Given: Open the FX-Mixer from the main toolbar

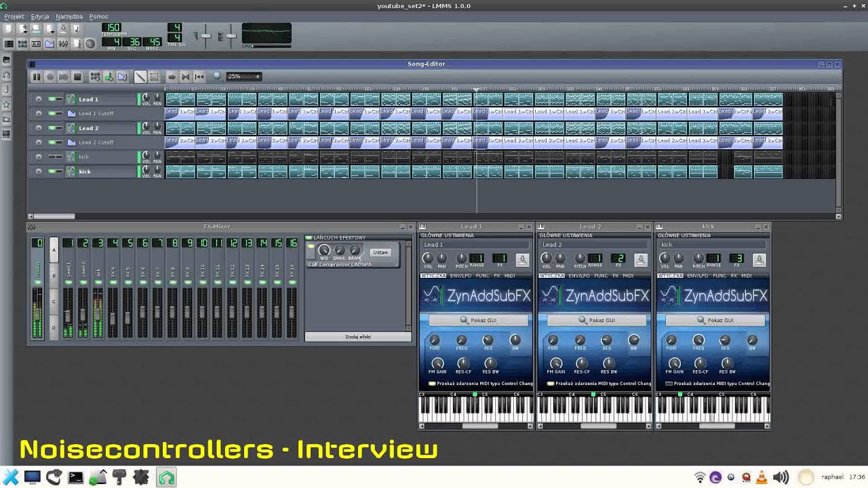Looking at the screenshot, I should click(63, 44).
